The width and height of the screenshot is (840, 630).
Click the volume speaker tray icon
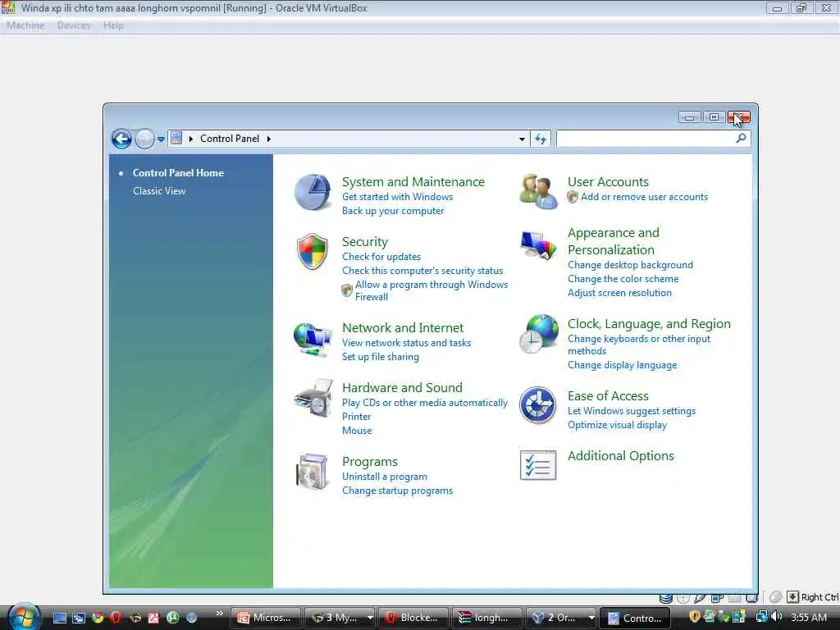777,617
